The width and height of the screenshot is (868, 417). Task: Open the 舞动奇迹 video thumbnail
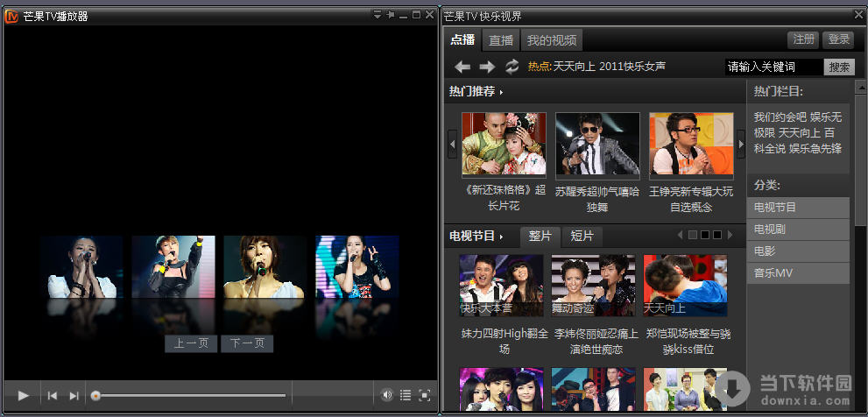(594, 286)
